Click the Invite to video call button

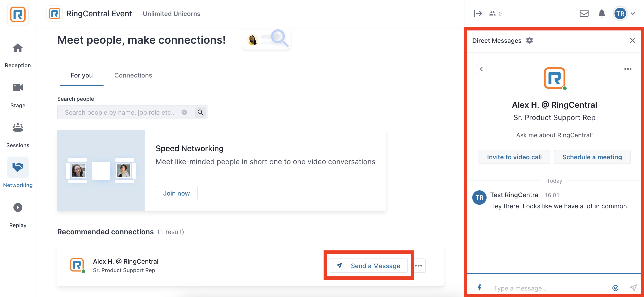pos(514,157)
